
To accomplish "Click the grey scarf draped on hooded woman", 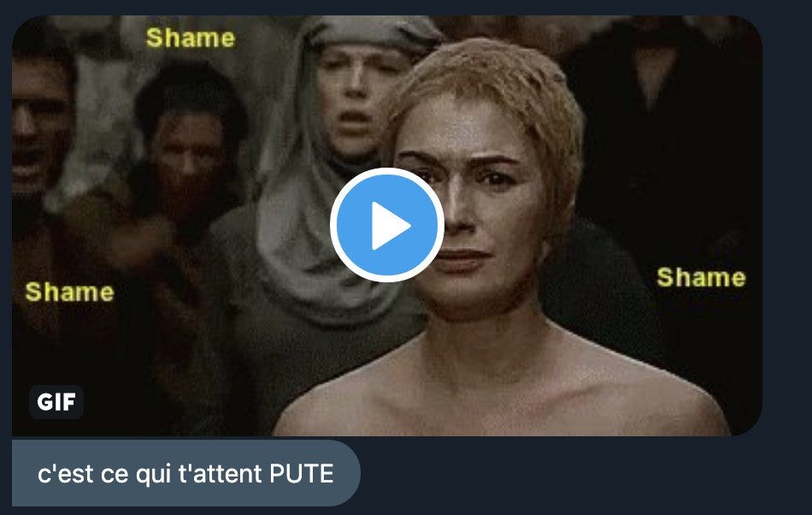I will point(305,249).
